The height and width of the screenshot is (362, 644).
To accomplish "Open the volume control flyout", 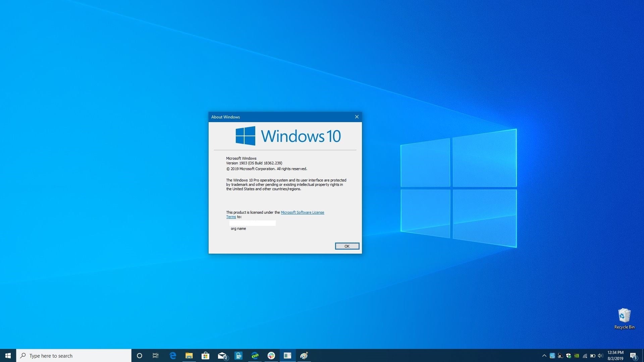I will [600, 356].
